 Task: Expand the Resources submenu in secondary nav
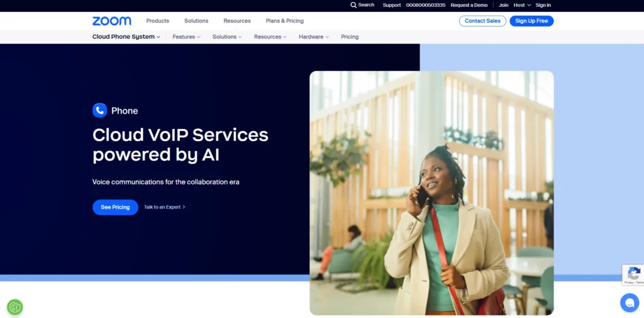click(270, 37)
